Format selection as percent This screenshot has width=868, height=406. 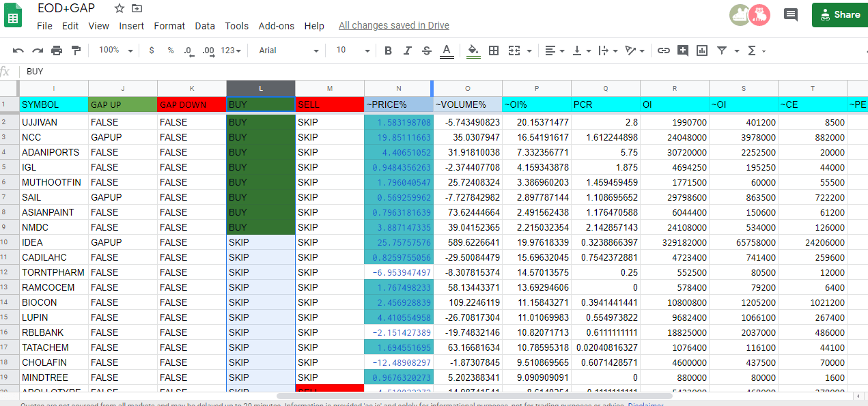click(x=171, y=50)
